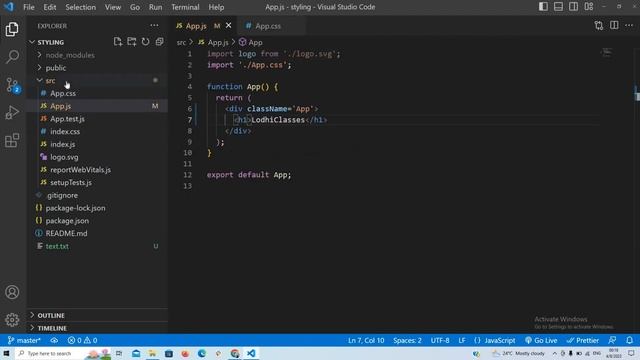
Task: Open the Run and Debug view
Action: (12, 113)
